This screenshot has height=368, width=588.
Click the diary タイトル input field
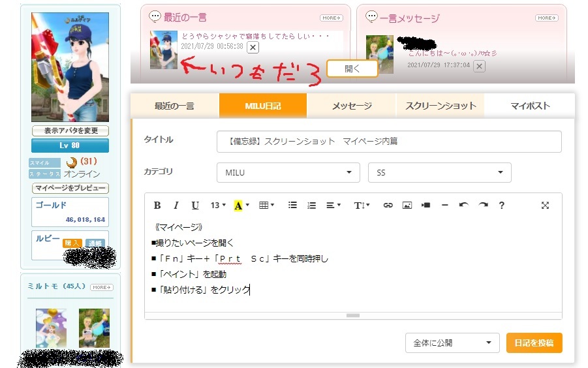coord(388,142)
